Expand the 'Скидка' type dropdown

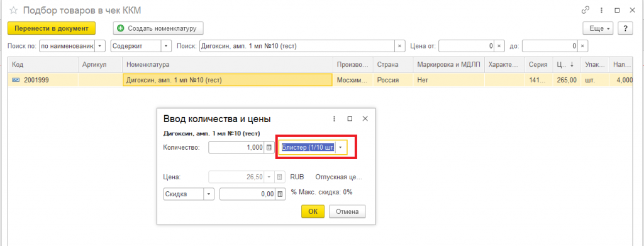pos(209,194)
